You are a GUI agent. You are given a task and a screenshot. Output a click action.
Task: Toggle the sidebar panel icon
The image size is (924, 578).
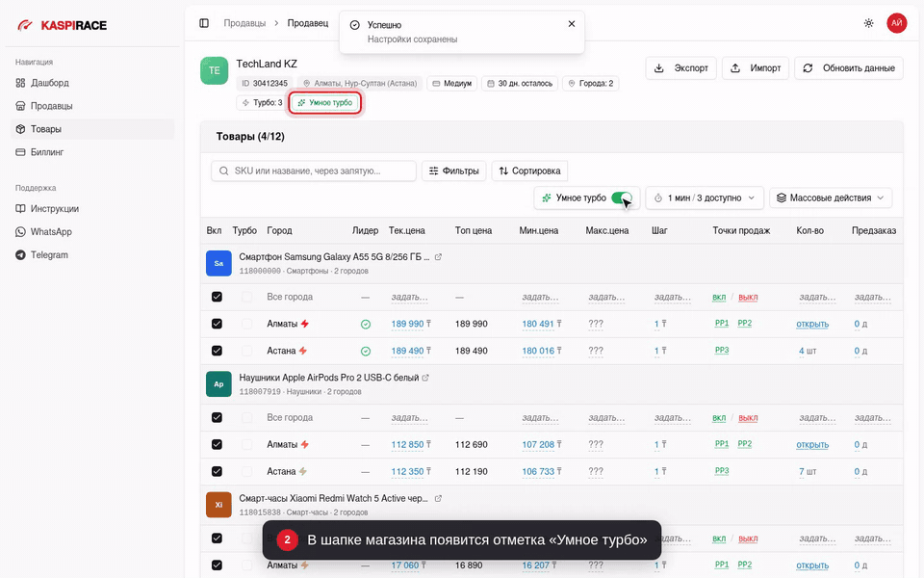point(204,23)
